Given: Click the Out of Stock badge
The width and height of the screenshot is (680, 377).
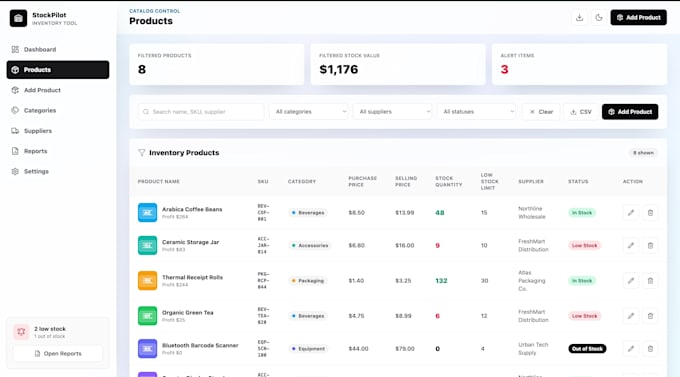Looking at the screenshot, I should [x=587, y=349].
